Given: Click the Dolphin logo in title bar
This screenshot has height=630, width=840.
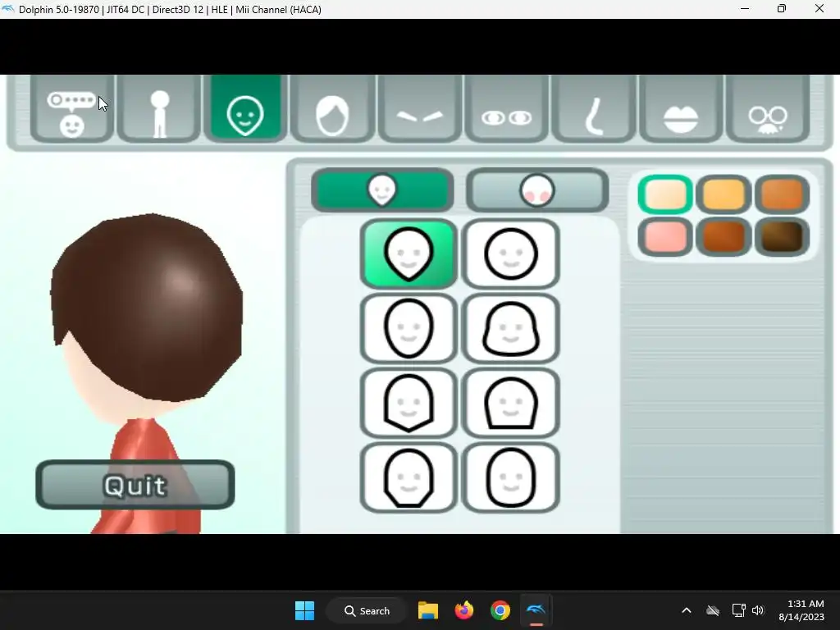Looking at the screenshot, I should (8, 9).
